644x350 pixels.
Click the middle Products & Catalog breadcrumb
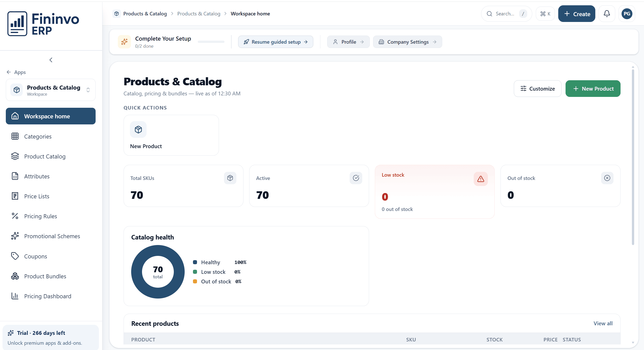click(x=199, y=14)
